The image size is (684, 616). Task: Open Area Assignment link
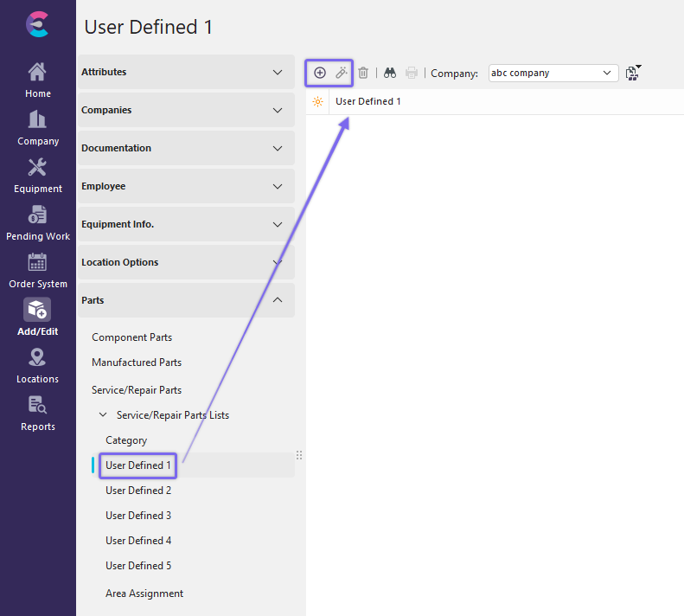[144, 594]
